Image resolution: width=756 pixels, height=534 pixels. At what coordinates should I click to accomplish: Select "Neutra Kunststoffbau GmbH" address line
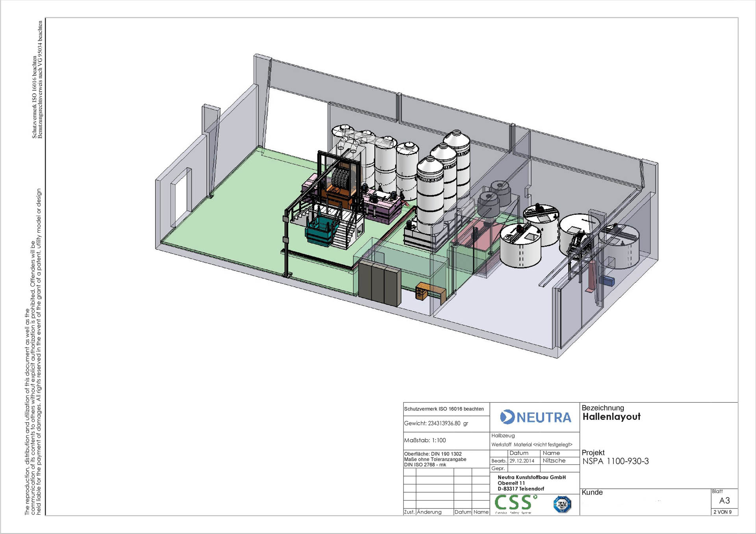(x=532, y=477)
